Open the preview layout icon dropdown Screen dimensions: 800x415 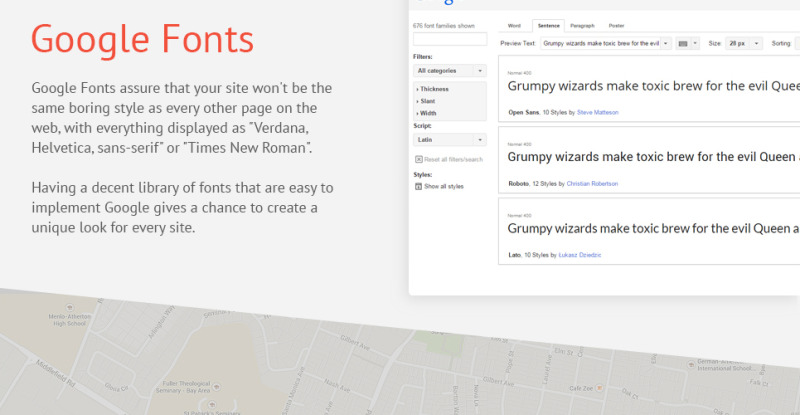(688, 44)
